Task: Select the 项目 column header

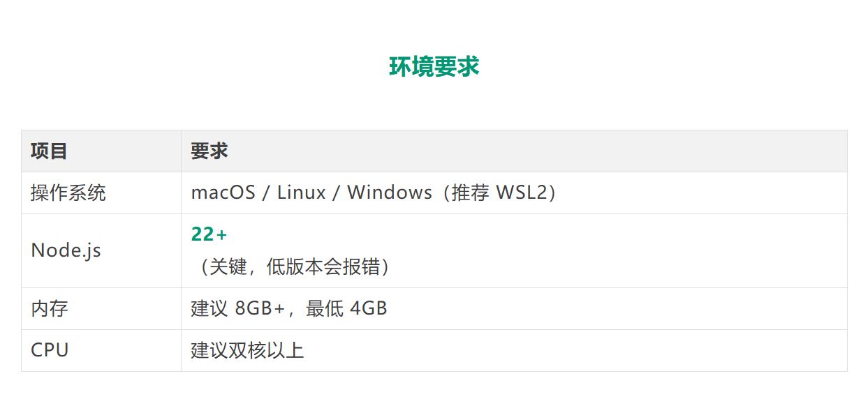Action: (49, 151)
